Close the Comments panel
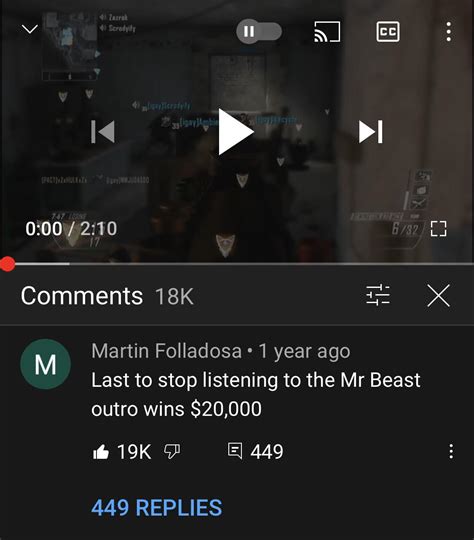This screenshot has height=540, width=474. coord(439,295)
